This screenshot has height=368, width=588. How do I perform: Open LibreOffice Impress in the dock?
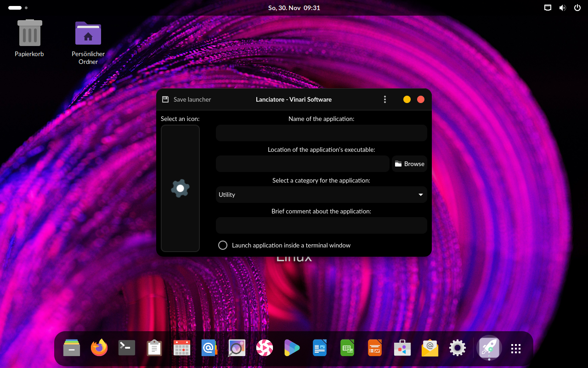375,348
